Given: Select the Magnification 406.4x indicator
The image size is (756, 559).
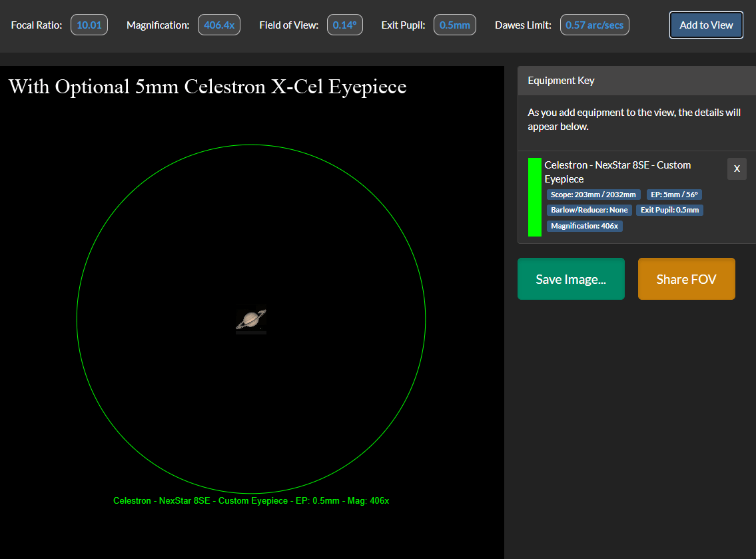Looking at the screenshot, I should (x=219, y=24).
